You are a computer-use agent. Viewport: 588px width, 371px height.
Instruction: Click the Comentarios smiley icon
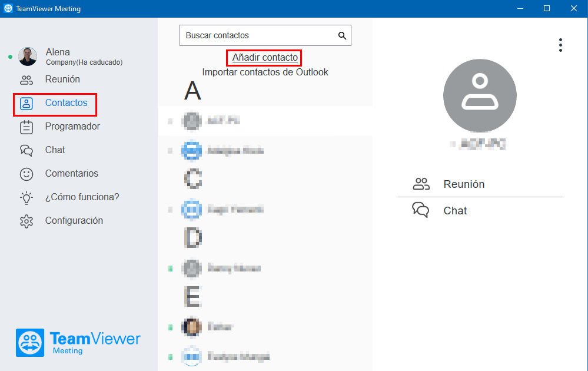26,174
